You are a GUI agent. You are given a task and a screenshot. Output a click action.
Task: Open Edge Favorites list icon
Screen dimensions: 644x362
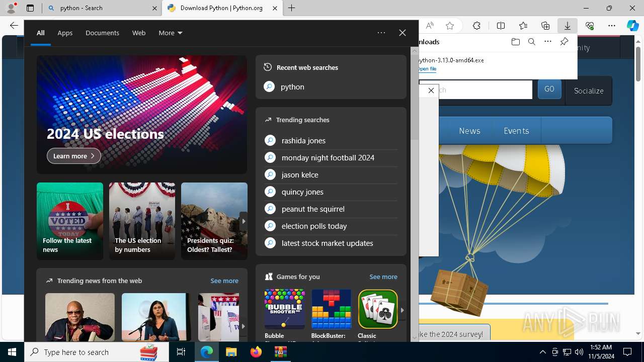(x=523, y=26)
